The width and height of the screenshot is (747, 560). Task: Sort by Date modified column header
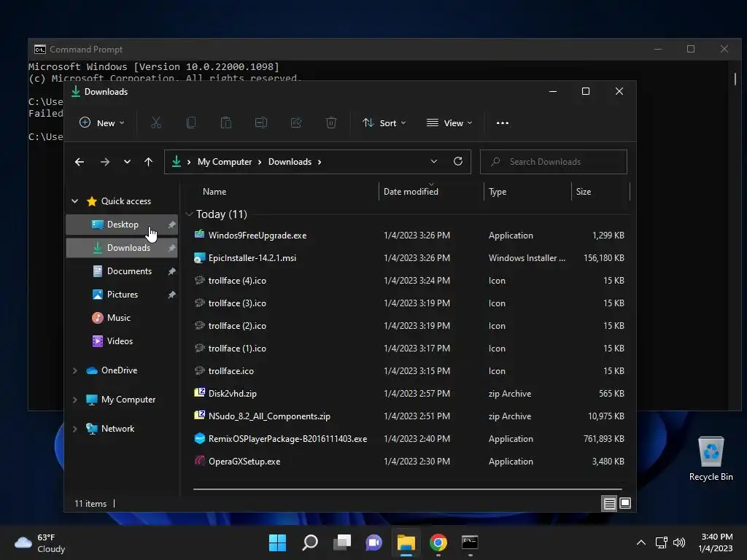(x=431, y=192)
